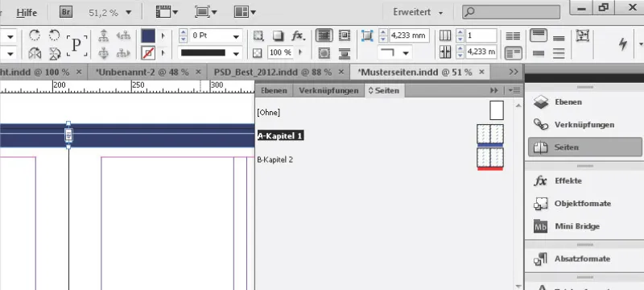The width and height of the screenshot is (644, 290).
Task: Open the fx effects button in control bar
Action: pyautogui.click(x=298, y=36)
